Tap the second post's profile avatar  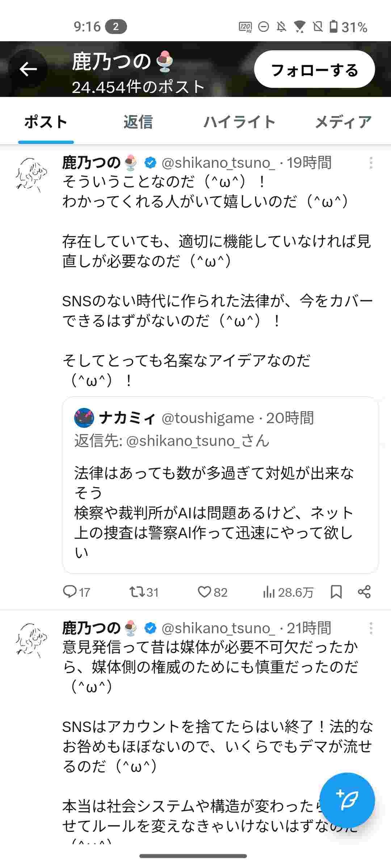[x=31, y=640]
